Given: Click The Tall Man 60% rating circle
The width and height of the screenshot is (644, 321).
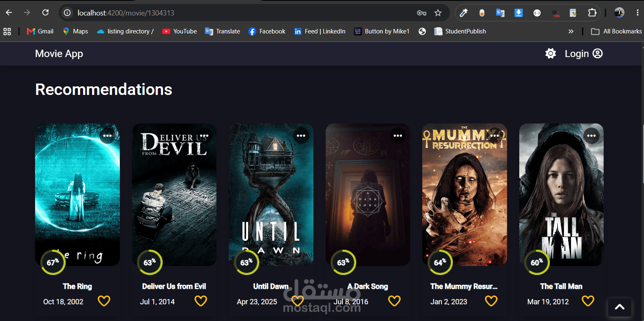Looking at the screenshot, I should pos(537,262).
